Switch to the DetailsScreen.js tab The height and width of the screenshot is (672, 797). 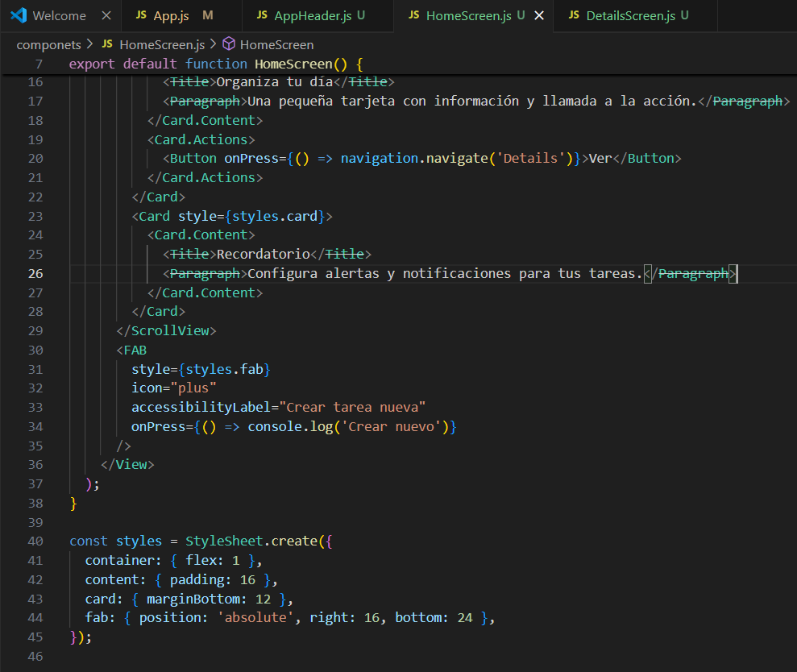631,16
